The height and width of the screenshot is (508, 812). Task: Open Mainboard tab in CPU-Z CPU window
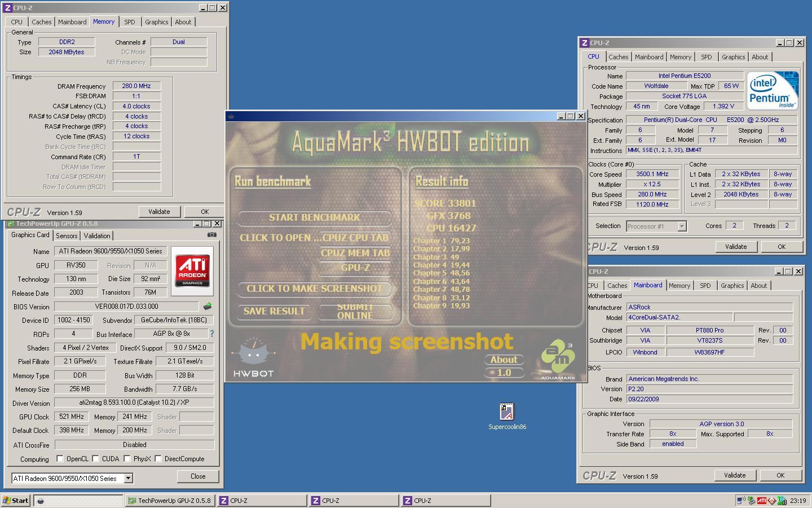click(x=648, y=57)
